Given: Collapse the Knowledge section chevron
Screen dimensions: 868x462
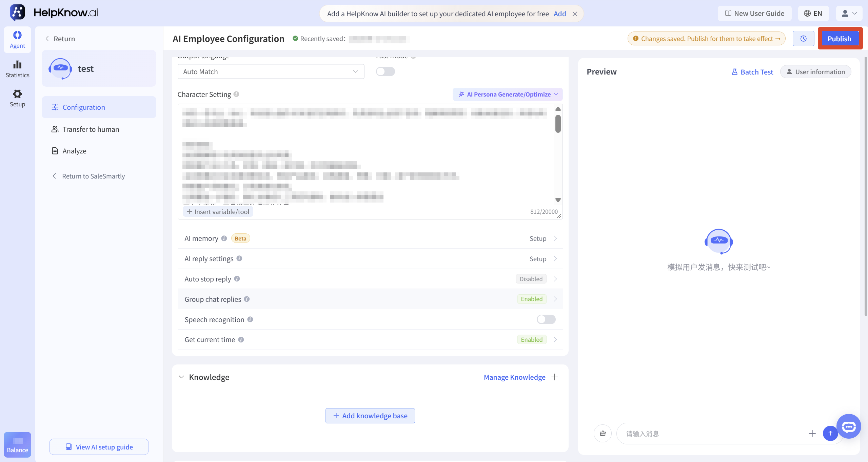Looking at the screenshot, I should tap(181, 377).
